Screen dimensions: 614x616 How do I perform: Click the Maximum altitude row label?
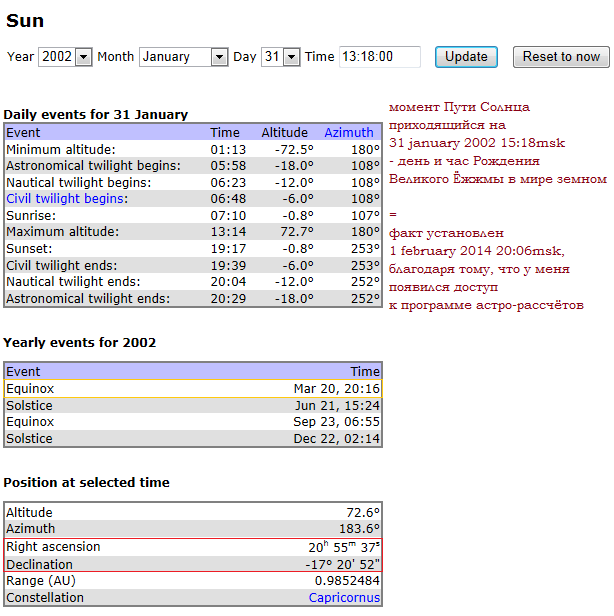[x=62, y=232]
